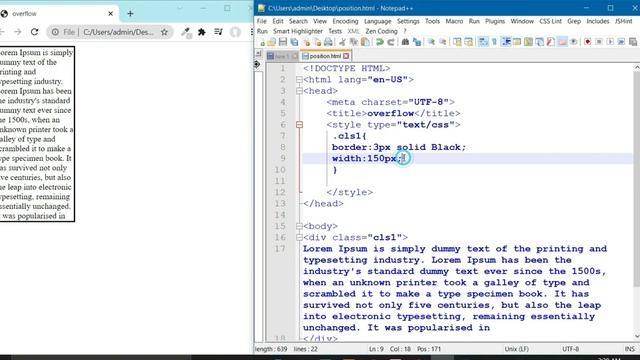640x360 pixels.
Task: Click the Open file folder icon
Action: click(x=271, y=42)
